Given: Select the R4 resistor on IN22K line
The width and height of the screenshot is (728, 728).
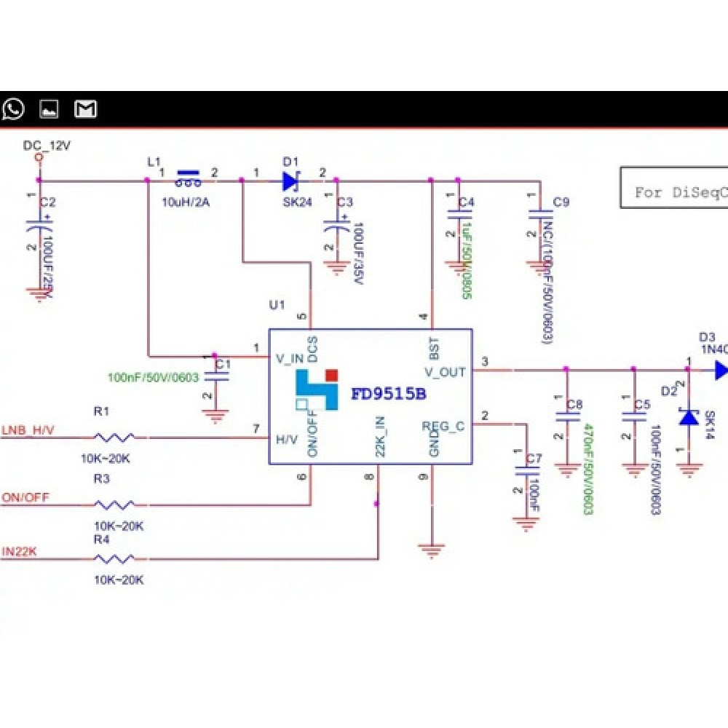Looking at the screenshot, I should click(114, 559).
